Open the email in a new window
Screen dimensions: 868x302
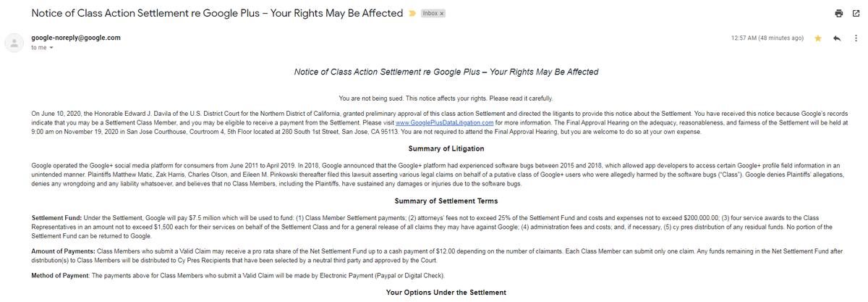(x=856, y=13)
